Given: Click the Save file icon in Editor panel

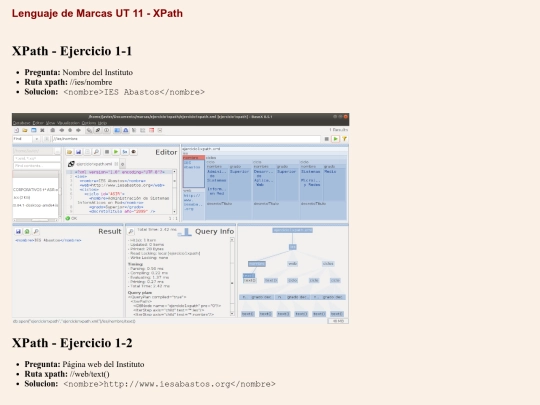Looking at the screenshot, I should click(x=79, y=152).
